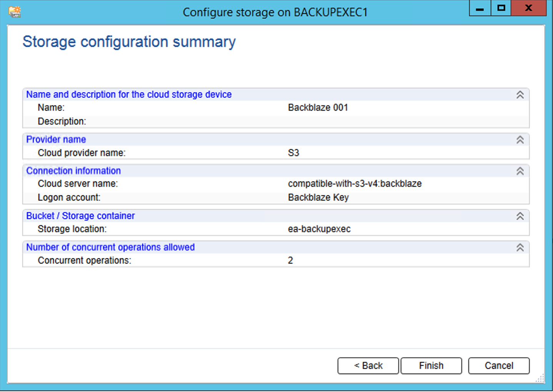
Task: Collapse the Connection information section
Action: [520, 171]
